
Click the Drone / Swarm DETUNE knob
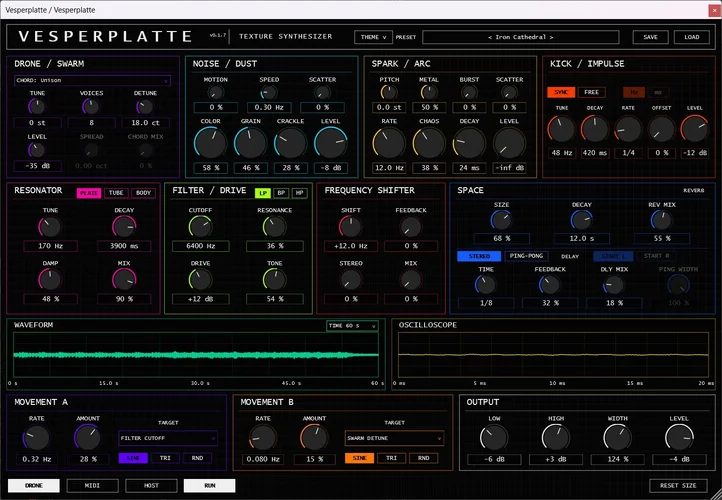click(145, 107)
